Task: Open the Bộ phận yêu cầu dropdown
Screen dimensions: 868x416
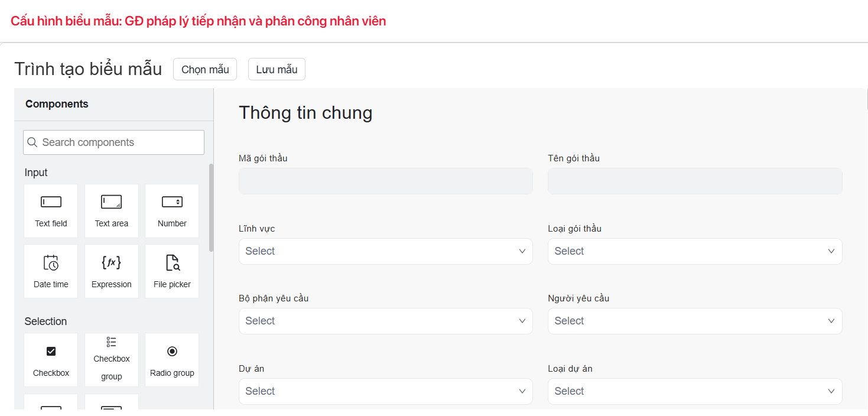Action: point(385,321)
